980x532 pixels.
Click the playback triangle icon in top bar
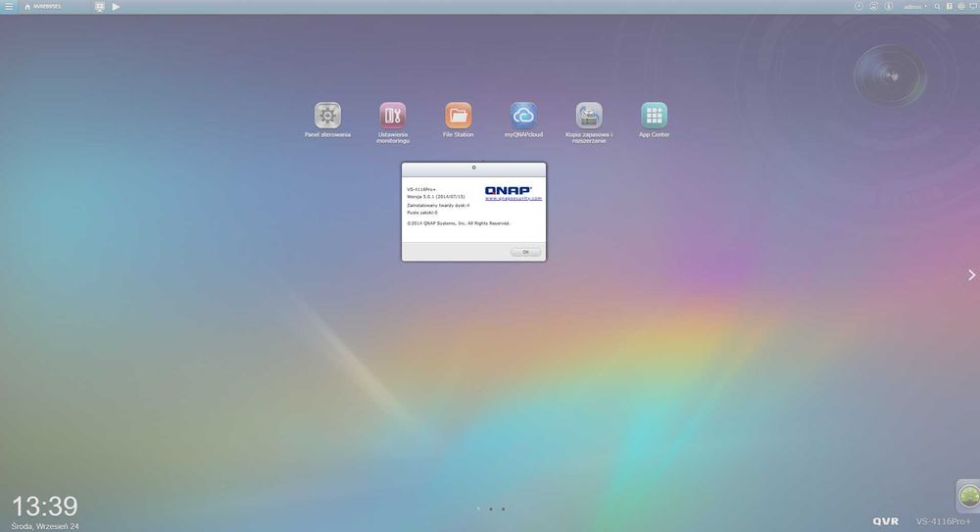(116, 6)
